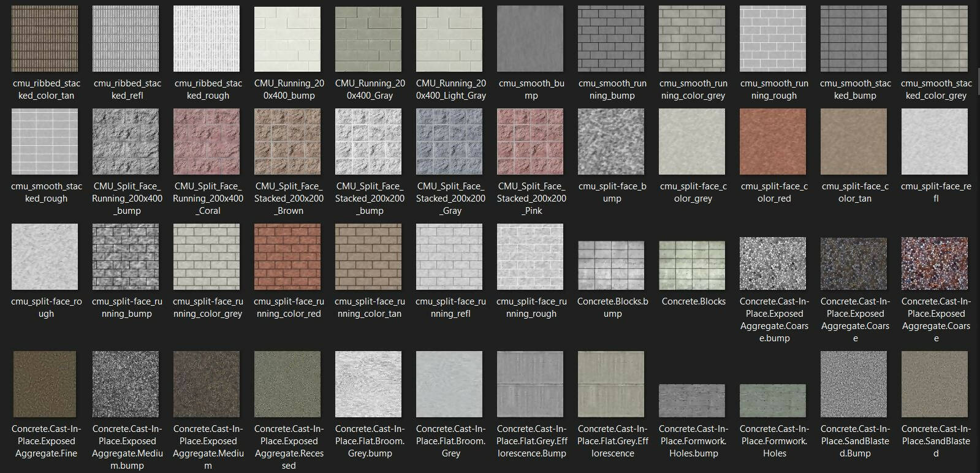Select the CMU_Split_Face_Stacked_200x200_Brown texture
The height and width of the screenshot is (473, 980).
(x=287, y=142)
